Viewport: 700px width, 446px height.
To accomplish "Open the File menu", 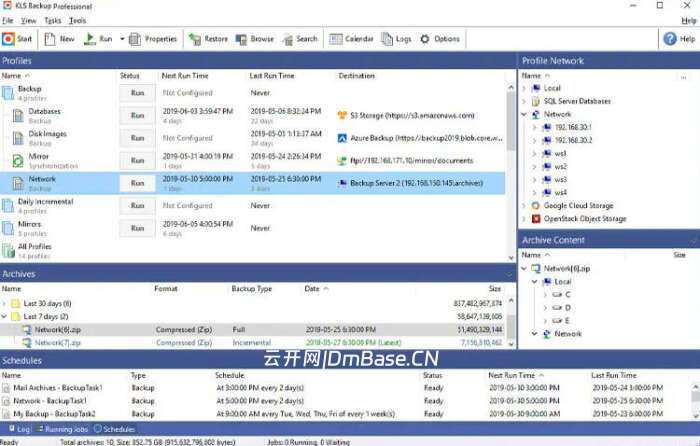I will pos(8,21).
